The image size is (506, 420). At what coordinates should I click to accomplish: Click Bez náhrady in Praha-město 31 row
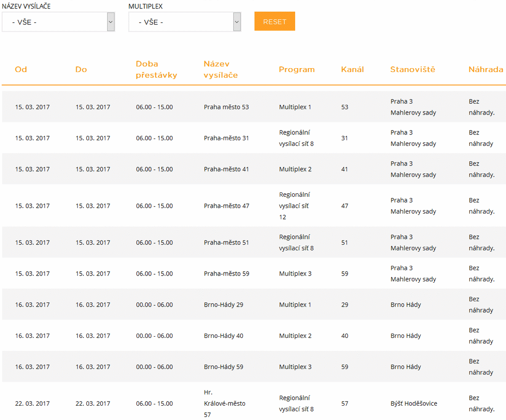tap(481, 138)
